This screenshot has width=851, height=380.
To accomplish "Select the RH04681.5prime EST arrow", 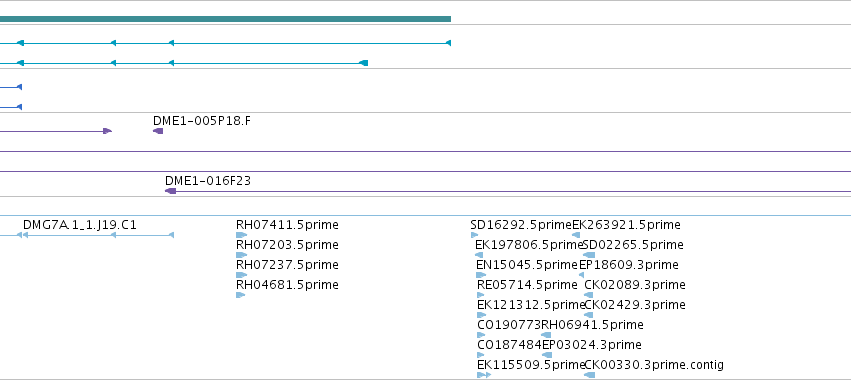I will click(x=240, y=295).
